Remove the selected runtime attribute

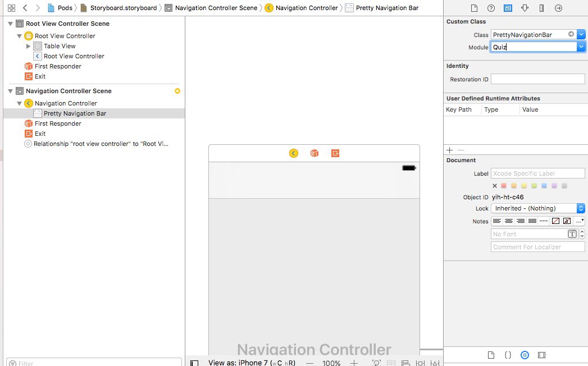pyautogui.click(x=461, y=150)
